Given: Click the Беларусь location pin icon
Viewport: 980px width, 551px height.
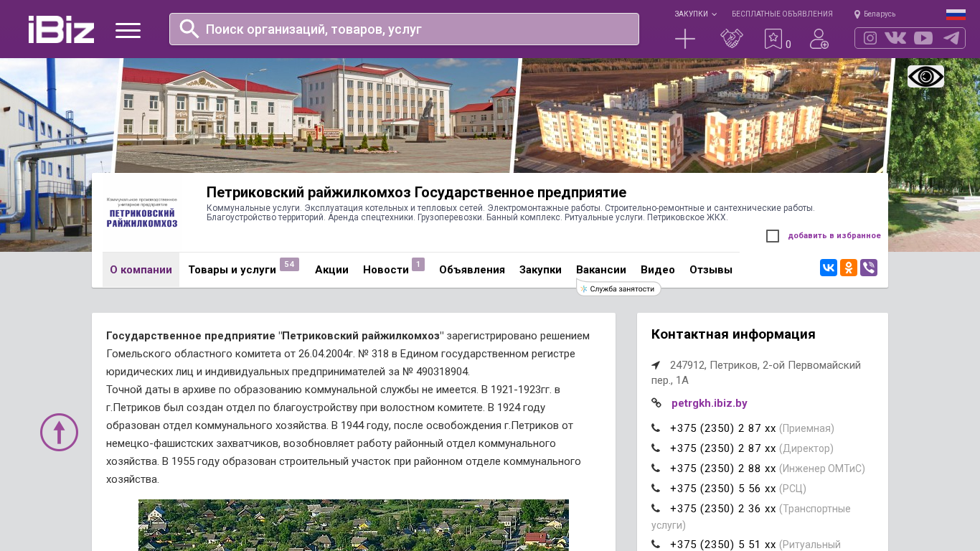Looking at the screenshot, I should click(857, 14).
